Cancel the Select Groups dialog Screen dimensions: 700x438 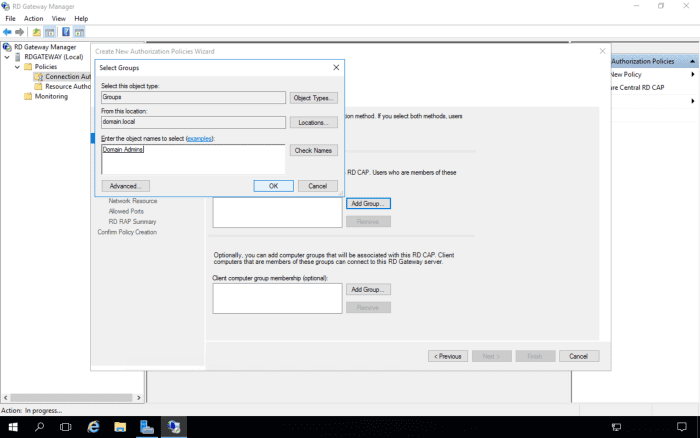(317, 186)
